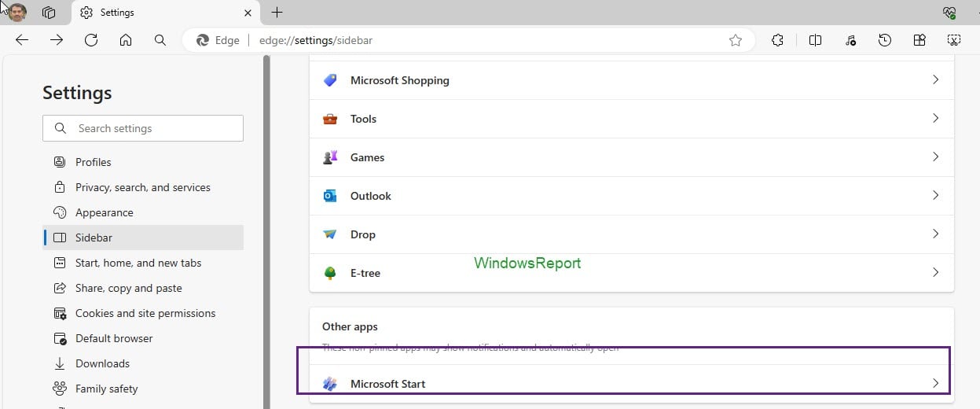The width and height of the screenshot is (980, 409).
Task: Open Downloads settings
Action: click(143, 363)
